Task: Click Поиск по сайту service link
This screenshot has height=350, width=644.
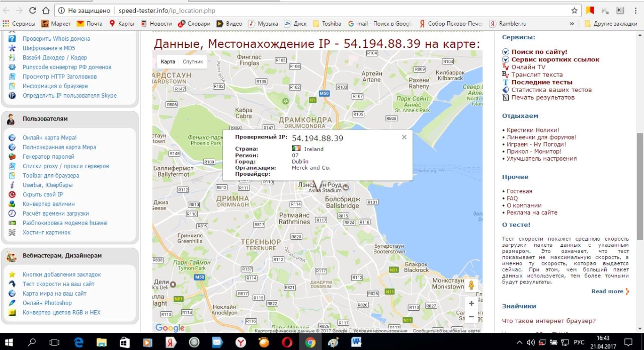Action: coord(539,52)
